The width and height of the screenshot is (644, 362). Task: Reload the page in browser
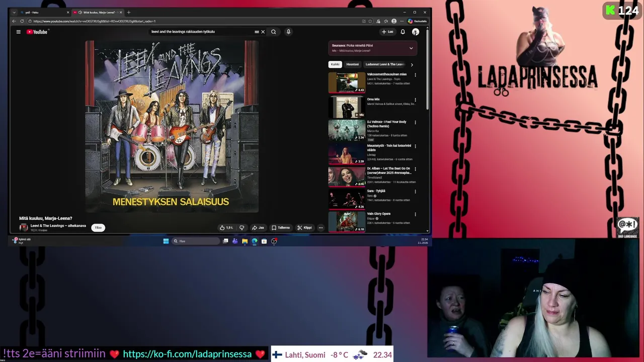click(22, 21)
